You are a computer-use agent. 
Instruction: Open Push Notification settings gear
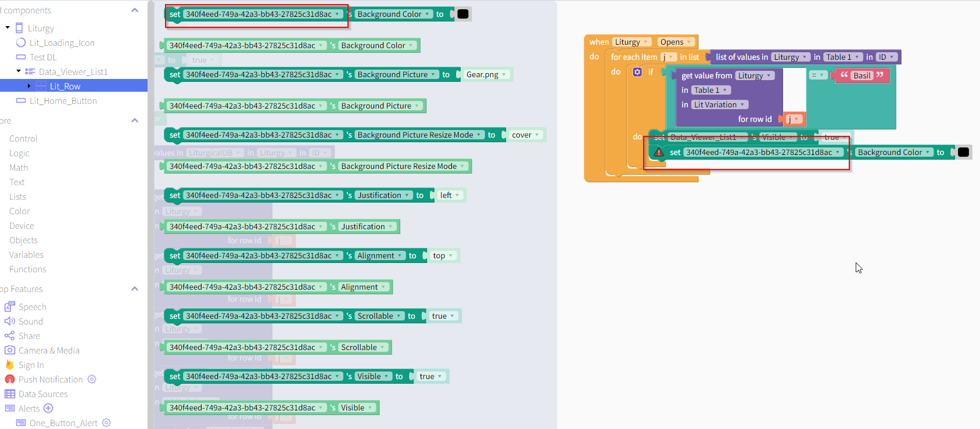point(92,379)
